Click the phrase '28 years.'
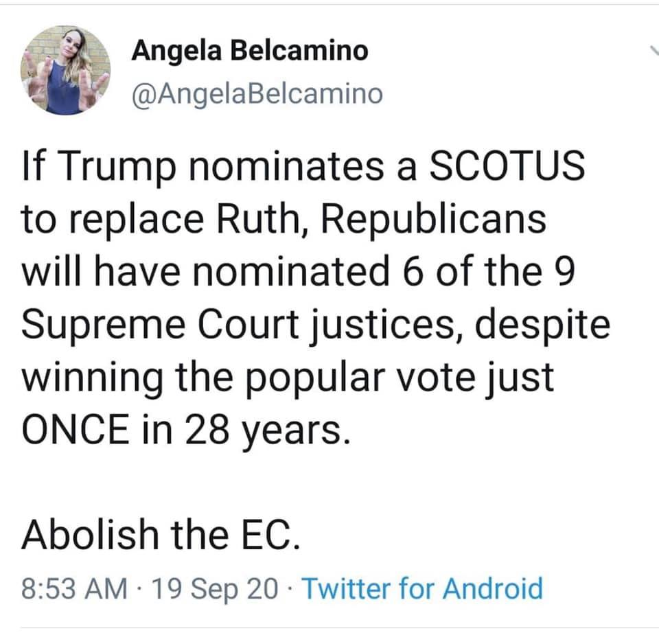 point(267,430)
